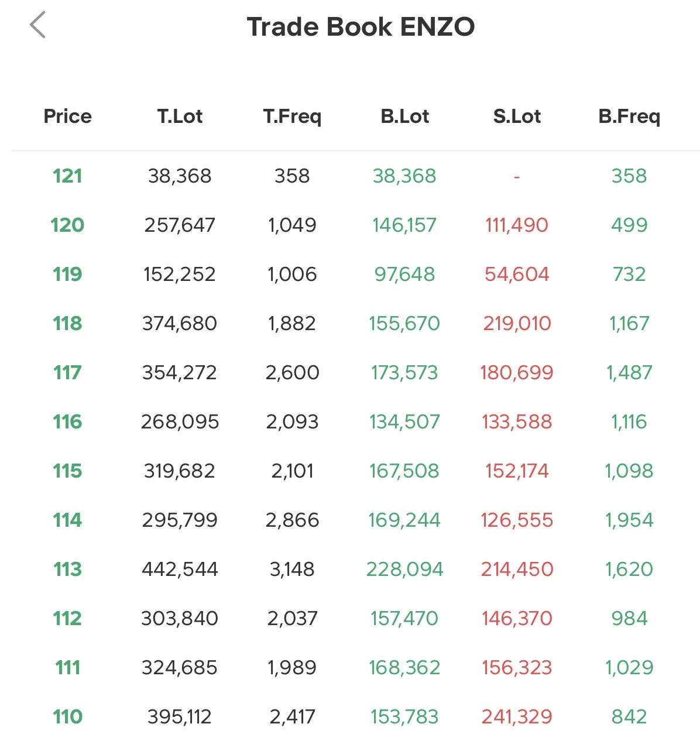Screen dimensions: 700x741
Task: Tap the back arrow icon
Action: [37, 26]
